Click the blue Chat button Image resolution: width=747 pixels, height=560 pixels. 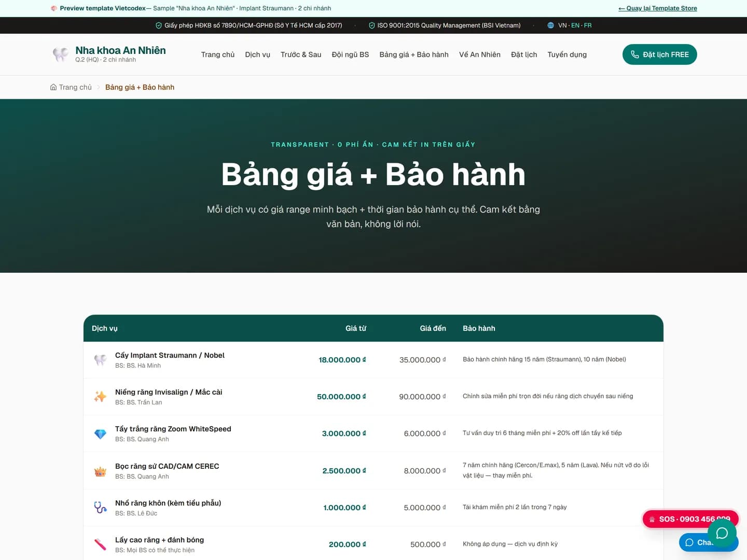(698, 542)
